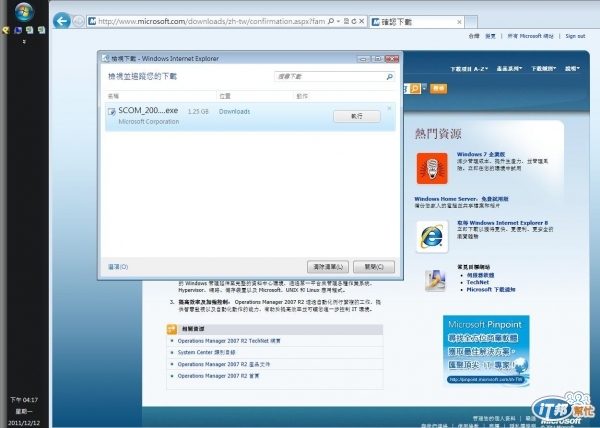Open the first link above TechNet
The image size is (600, 428).
pyautogui.click(x=480, y=275)
